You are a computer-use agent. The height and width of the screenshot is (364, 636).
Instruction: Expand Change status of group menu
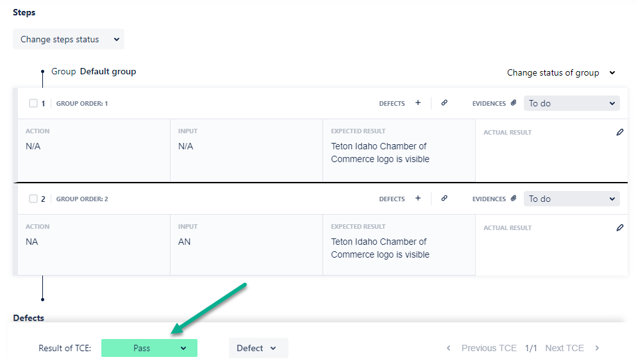(560, 72)
